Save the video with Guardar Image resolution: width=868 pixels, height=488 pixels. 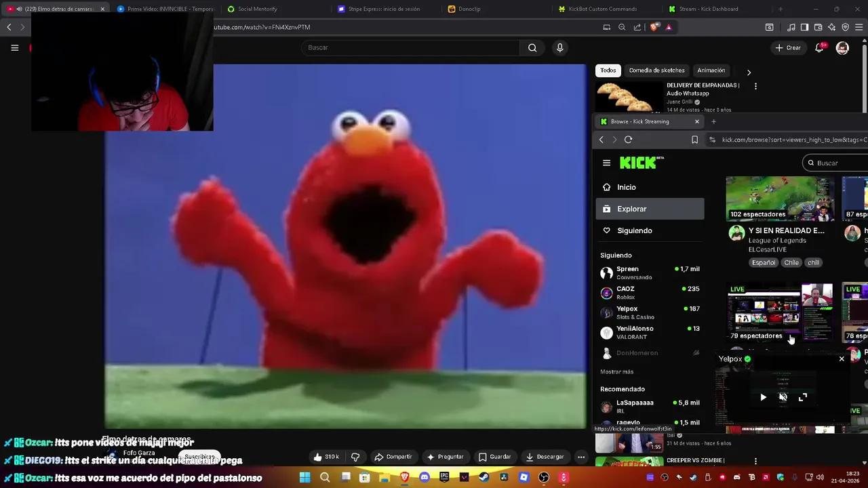[494, 457]
